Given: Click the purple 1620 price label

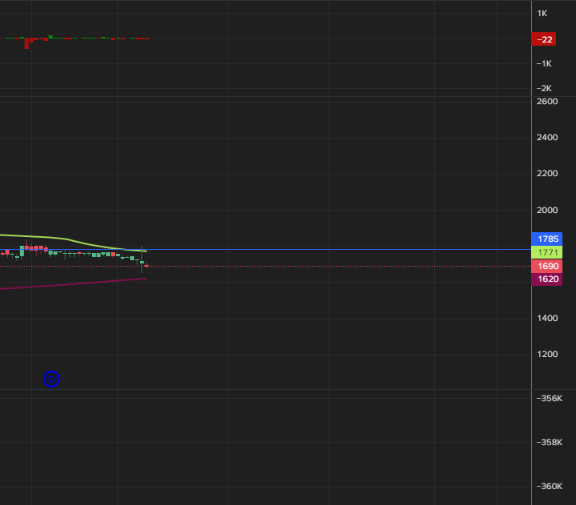Looking at the screenshot, I should point(547,279).
